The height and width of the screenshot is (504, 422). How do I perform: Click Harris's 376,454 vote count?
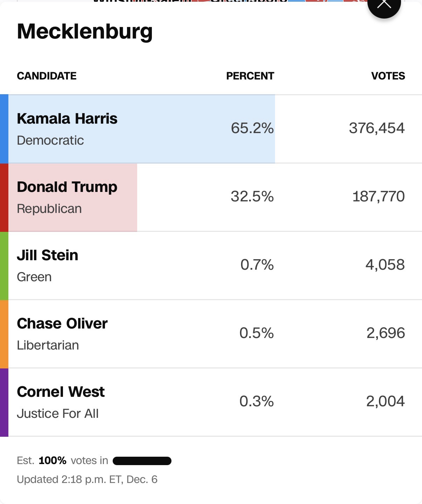[377, 128]
